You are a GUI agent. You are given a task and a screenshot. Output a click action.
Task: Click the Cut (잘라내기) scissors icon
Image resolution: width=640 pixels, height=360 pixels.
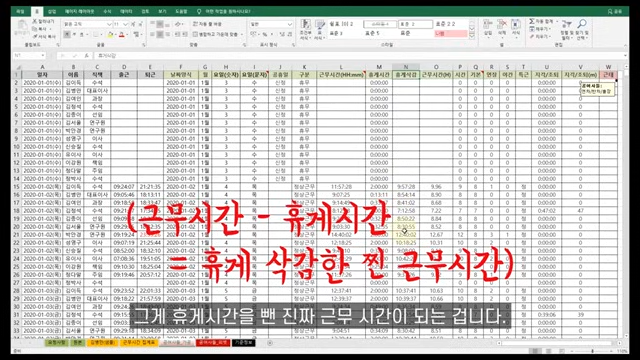click(x=35, y=21)
